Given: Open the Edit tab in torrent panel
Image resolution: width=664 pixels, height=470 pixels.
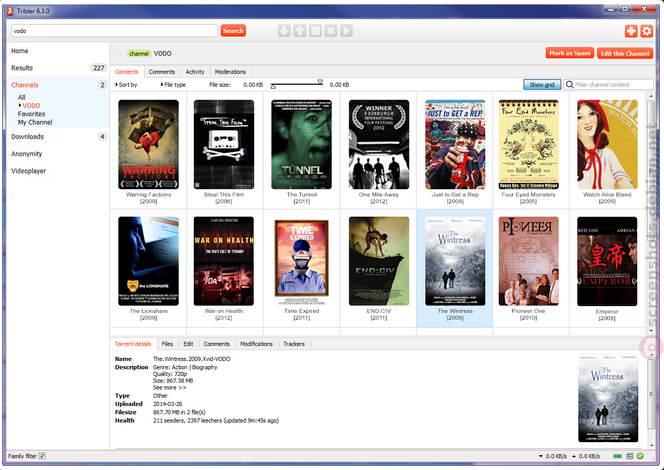Looking at the screenshot, I should [x=188, y=344].
